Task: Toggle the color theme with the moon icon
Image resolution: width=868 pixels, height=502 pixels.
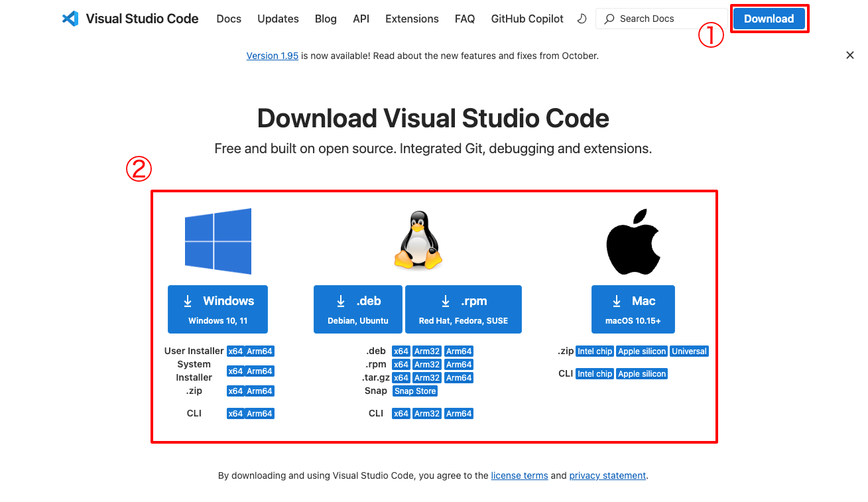Action: point(582,19)
